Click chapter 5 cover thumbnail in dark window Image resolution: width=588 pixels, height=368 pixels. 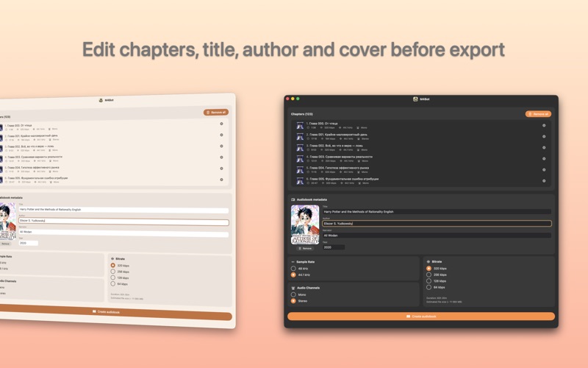click(x=300, y=170)
